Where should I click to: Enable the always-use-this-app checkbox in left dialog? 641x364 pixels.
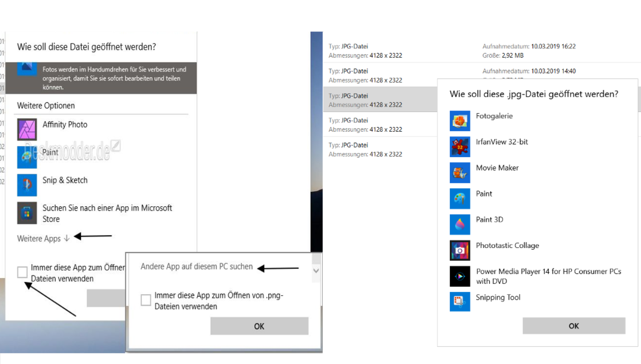pyautogui.click(x=22, y=272)
